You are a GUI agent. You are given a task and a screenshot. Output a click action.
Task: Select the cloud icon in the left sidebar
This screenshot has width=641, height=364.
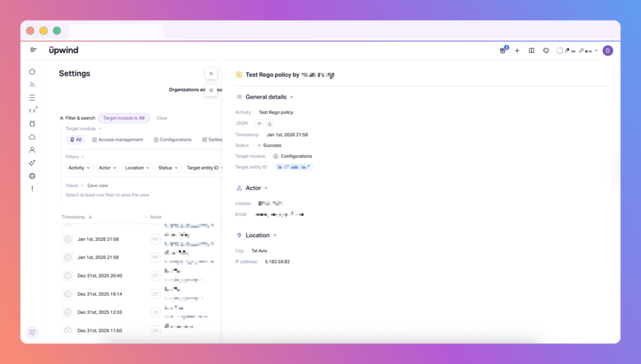[x=32, y=138]
